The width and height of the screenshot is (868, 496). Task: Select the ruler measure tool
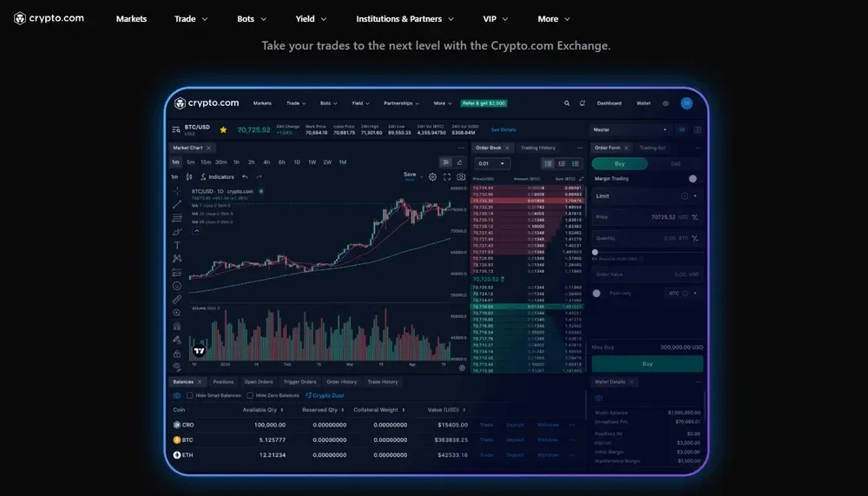pos(176,300)
